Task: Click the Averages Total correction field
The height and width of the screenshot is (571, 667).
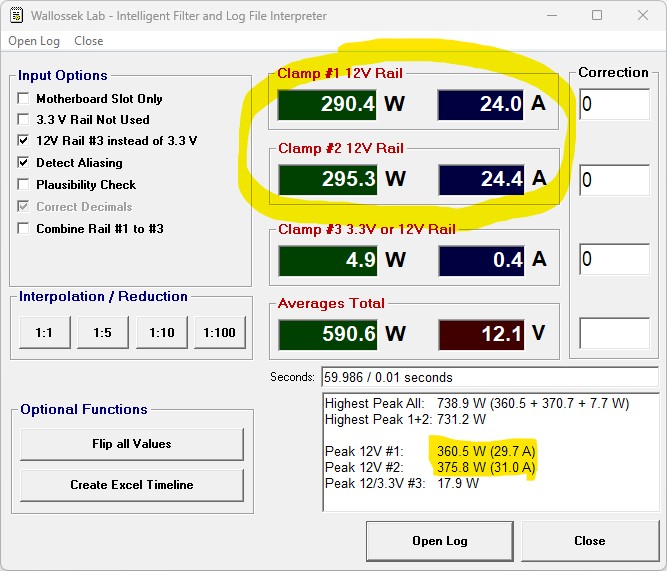Action: 615,334
